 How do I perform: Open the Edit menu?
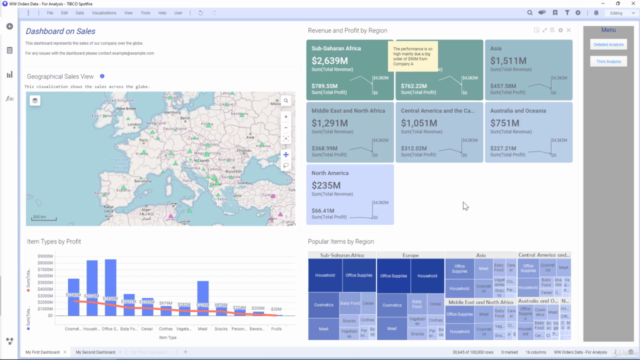click(x=64, y=13)
